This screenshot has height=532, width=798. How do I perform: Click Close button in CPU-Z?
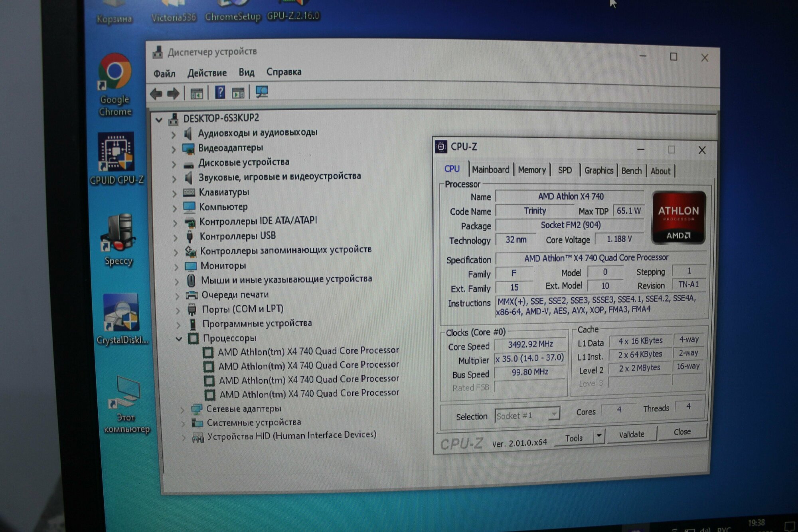[682, 432]
